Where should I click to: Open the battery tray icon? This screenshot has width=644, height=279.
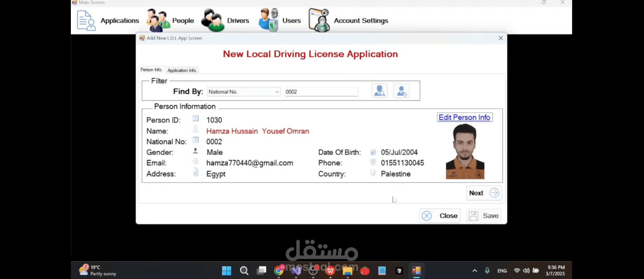pyautogui.click(x=536, y=271)
